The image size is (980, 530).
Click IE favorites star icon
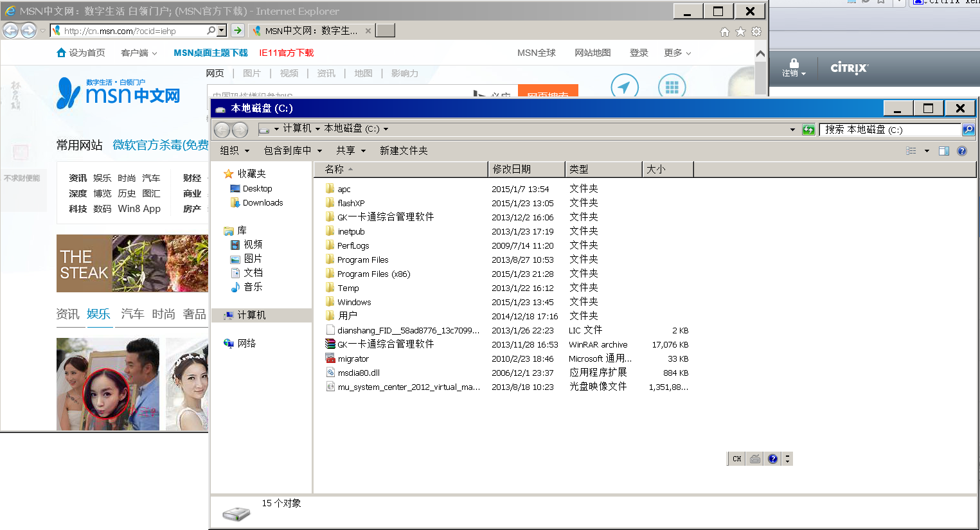pyautogui.click(x=740, y=31)
